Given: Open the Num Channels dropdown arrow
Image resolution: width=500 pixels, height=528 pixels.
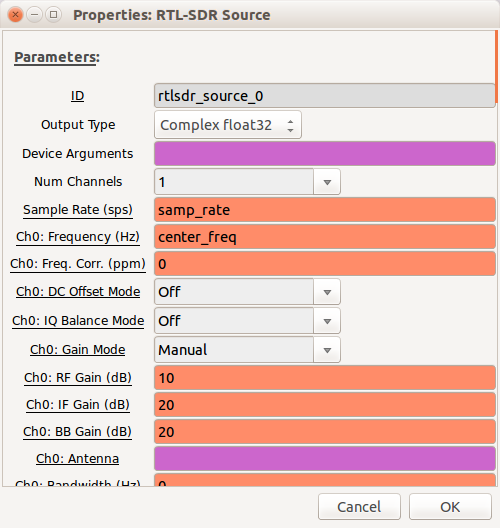Looking at the screenshot, I should pyautogui.click(x=327, y=182).
